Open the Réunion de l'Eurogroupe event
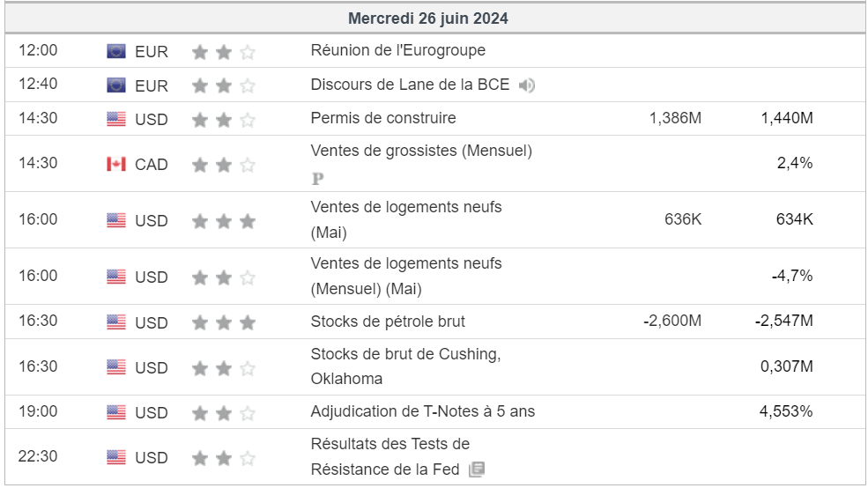This screenshot has width=868, height=488. tap(398, 50)
